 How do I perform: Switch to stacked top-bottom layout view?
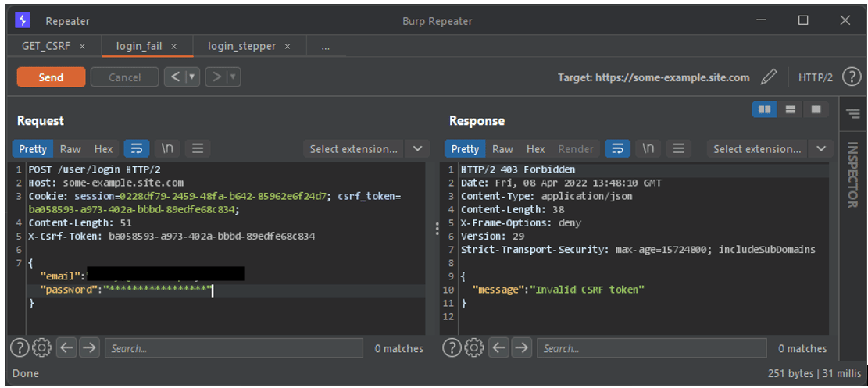790,110
